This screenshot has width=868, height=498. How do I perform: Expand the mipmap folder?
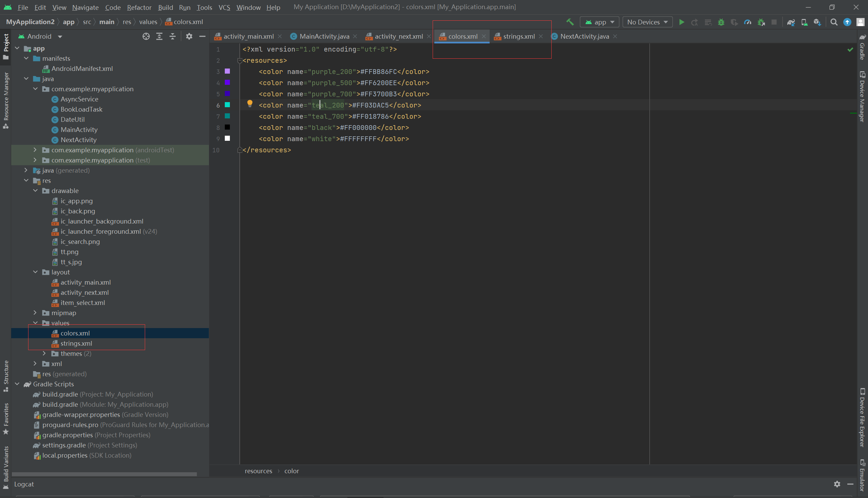click(35, 313)
